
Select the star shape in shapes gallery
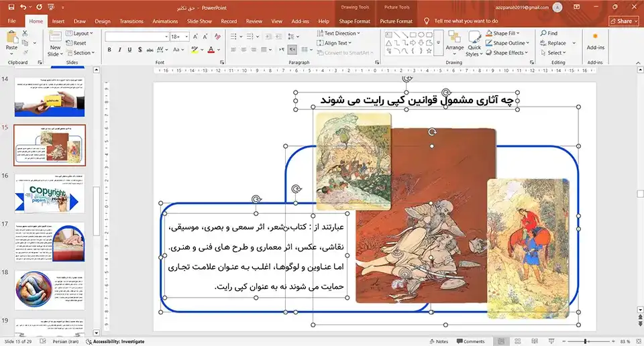point(429,51)
